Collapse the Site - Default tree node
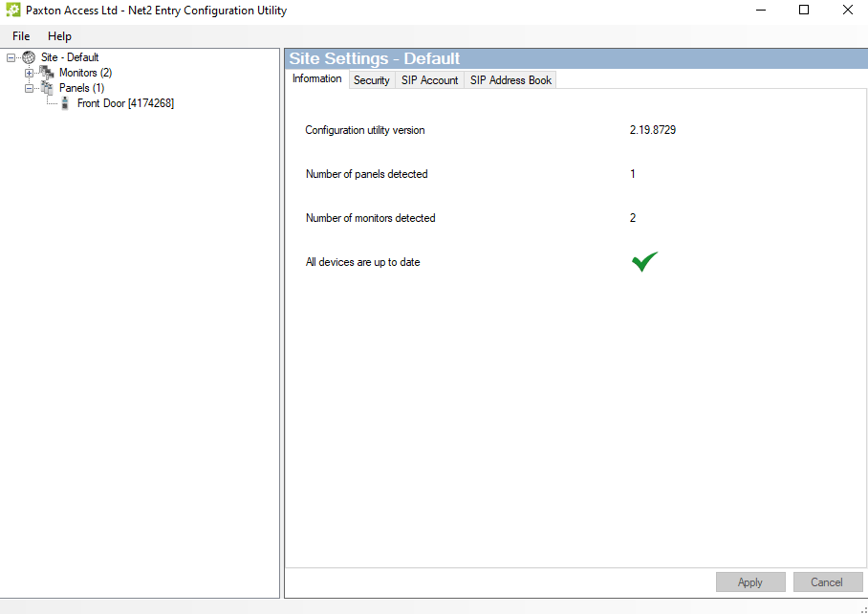Screen dimensions: 868x614 [11, 57]
